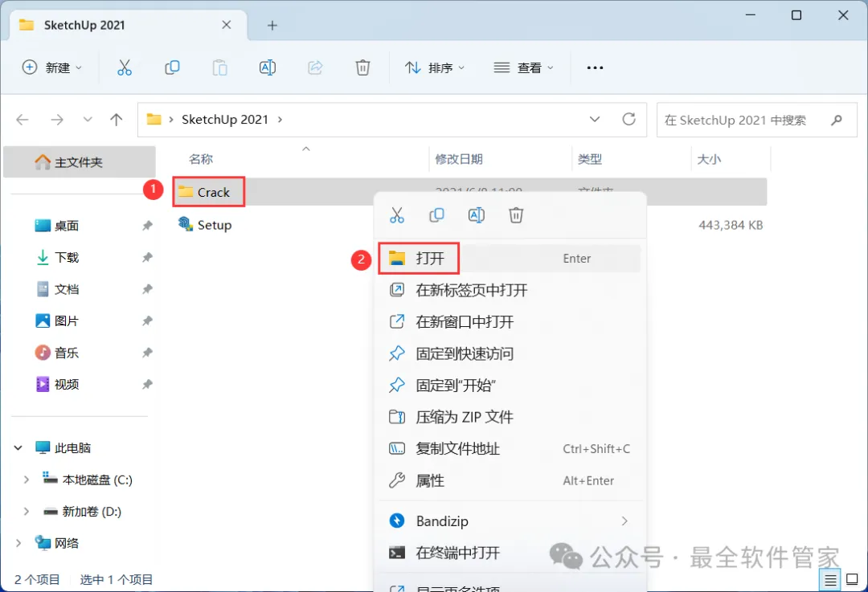The image size is (868, 592).
Task: Refresh the current folder view
Action: (628, 119)
